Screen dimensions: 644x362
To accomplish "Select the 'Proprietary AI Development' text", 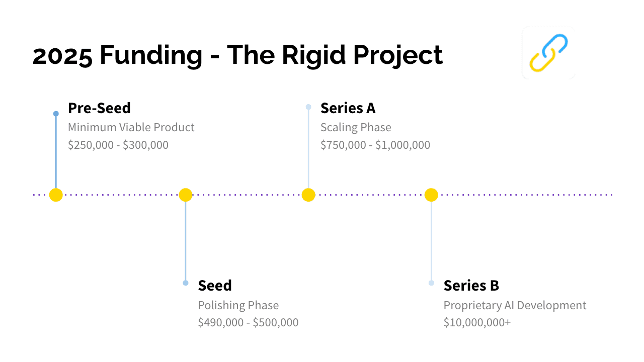I will tap(515, 305).
